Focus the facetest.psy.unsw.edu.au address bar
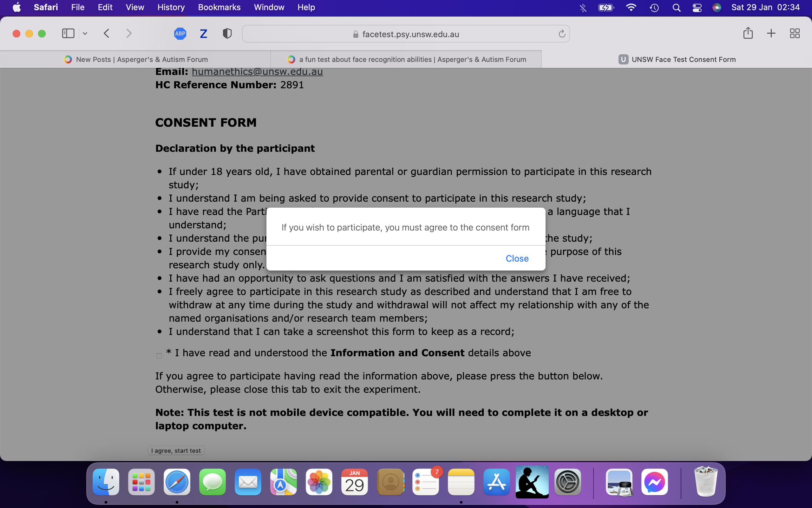Viewport: 812px width, 508px height. (406, 34)
